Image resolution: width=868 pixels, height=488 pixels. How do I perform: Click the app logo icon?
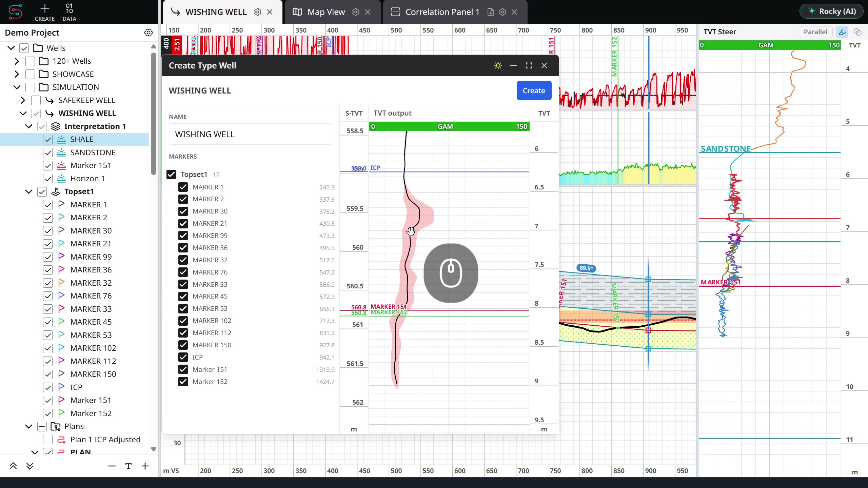15,12
